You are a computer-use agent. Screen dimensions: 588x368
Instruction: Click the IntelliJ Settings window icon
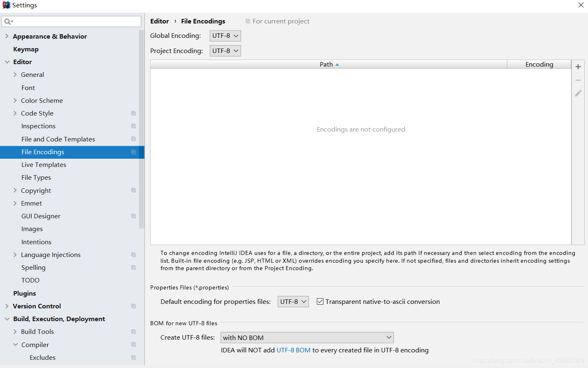(x=6, y=5)
